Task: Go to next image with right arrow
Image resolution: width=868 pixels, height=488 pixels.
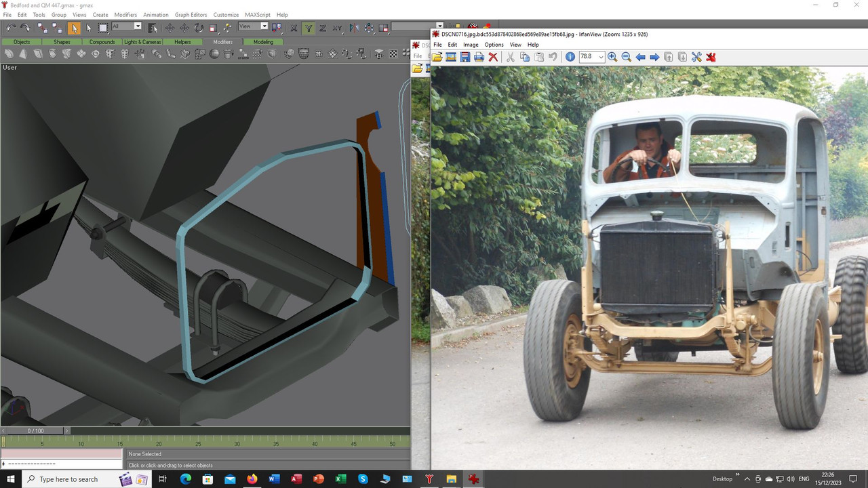Action: pos(654,57)
